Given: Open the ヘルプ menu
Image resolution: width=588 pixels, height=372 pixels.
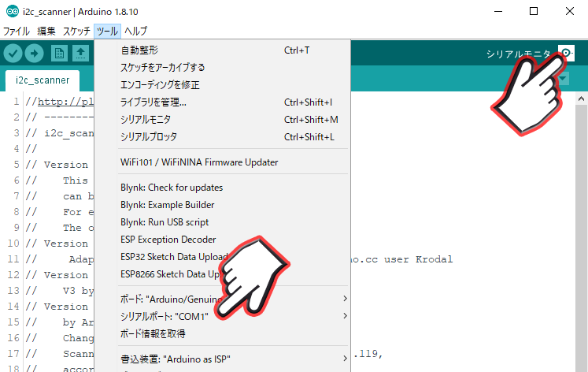Looking at the screenshot, I should click(135, 32).
